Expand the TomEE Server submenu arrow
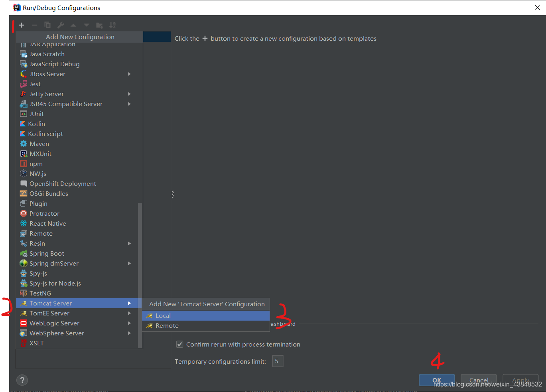The height and width of the screenshot is (392, 546). 129,313
